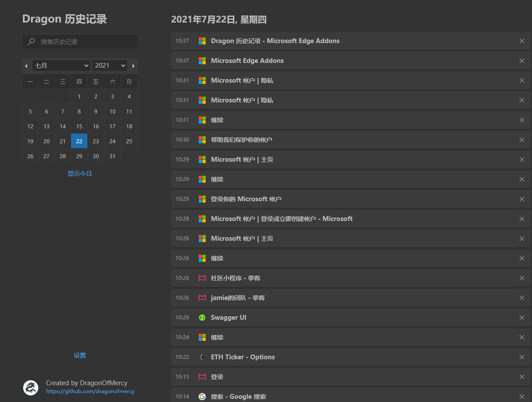The width and height of the screenshot is (532, 402).
Task: Select July 26 in the calendar
Action: (x=30, y=156)
